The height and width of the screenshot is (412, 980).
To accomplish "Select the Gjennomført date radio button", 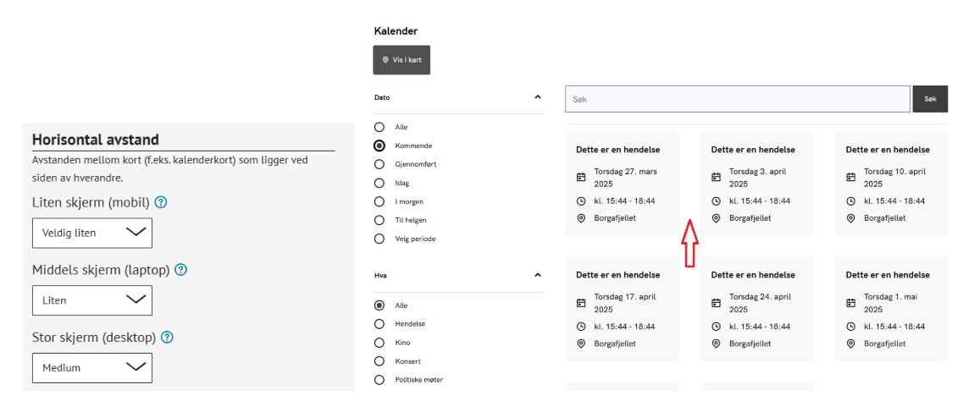I will tap(379, 164).
